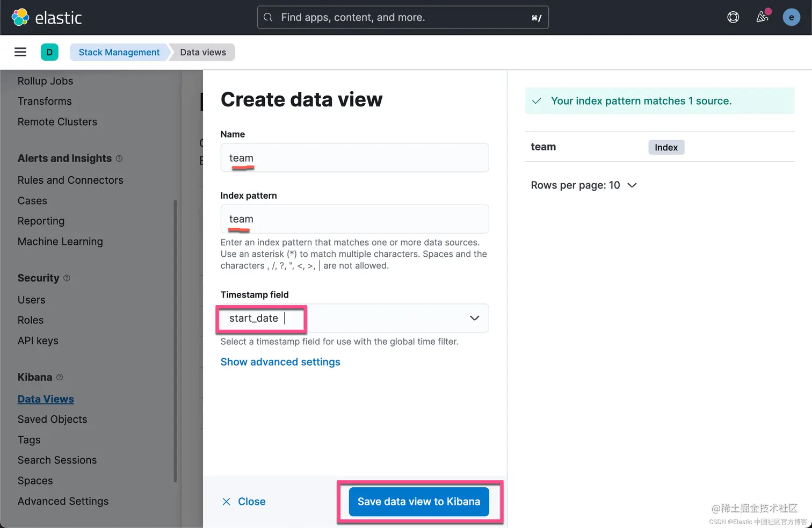Open API keys page
Viewport: 812px width, 528px height.
click(x=38, y=341)
